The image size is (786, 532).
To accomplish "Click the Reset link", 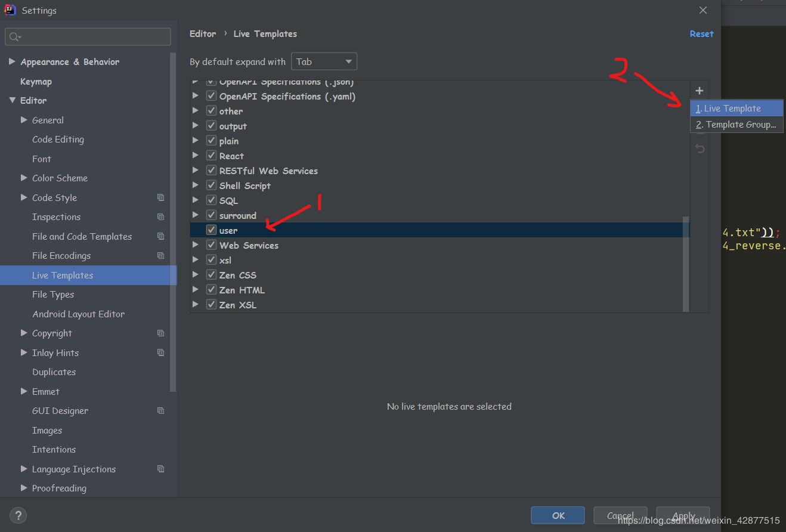I will coord(701,34).
